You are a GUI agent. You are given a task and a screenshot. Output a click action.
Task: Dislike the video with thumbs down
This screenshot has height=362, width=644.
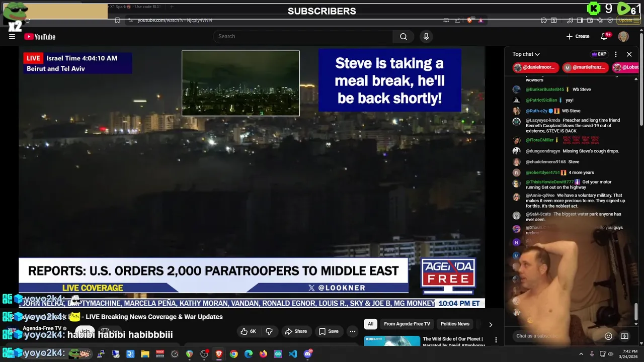269,331
